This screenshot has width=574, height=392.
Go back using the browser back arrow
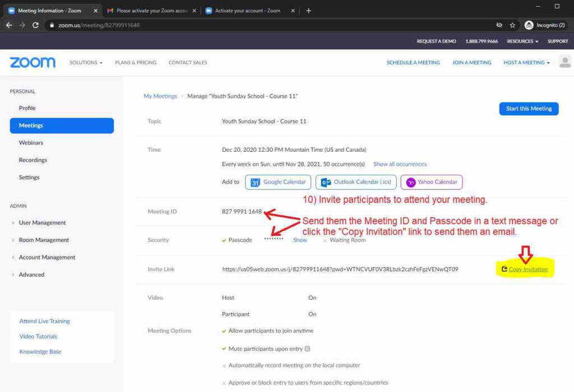point(9,25)
